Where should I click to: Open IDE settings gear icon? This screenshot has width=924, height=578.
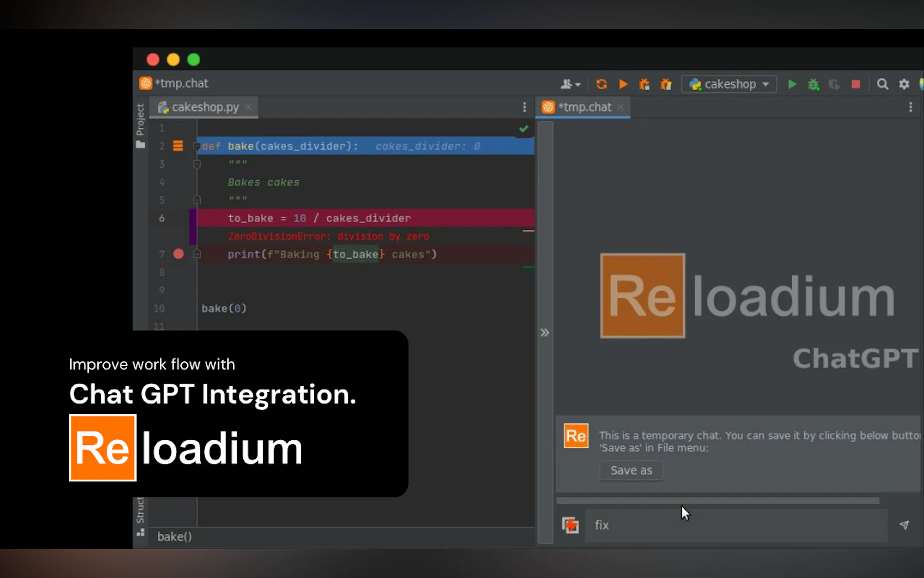pyautogui.click(x=904, y=84)
